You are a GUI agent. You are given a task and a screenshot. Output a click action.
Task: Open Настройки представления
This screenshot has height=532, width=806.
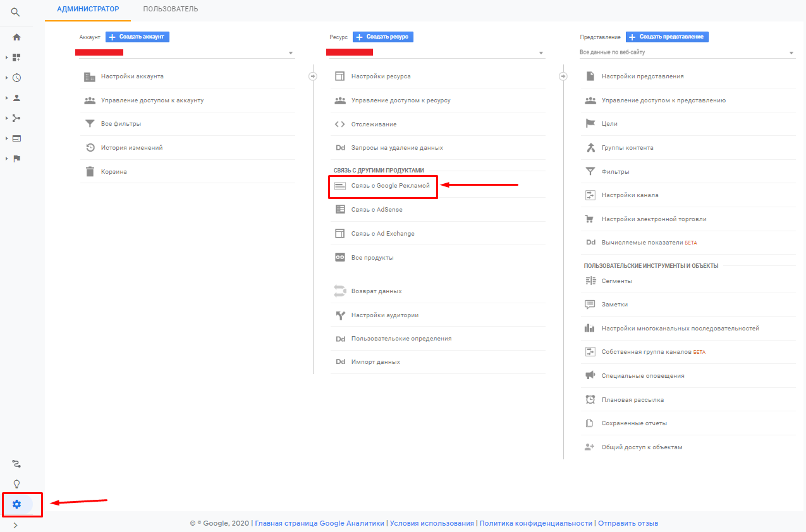[x=642, y=76]
